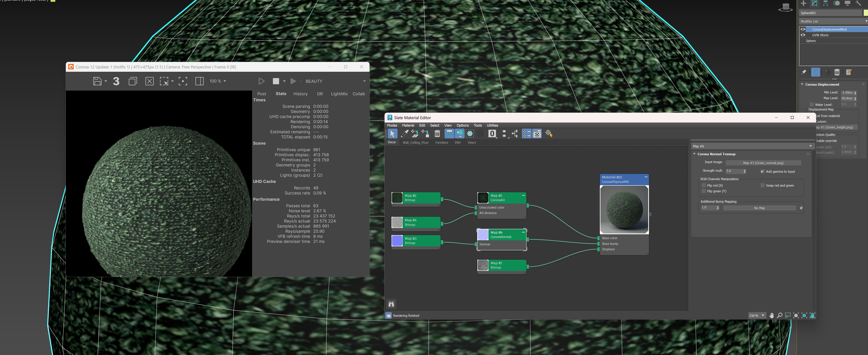The height and width of the screenshot is (355, 868).
Task: Switch to the LightMix tab
Action: pos(339,94)
